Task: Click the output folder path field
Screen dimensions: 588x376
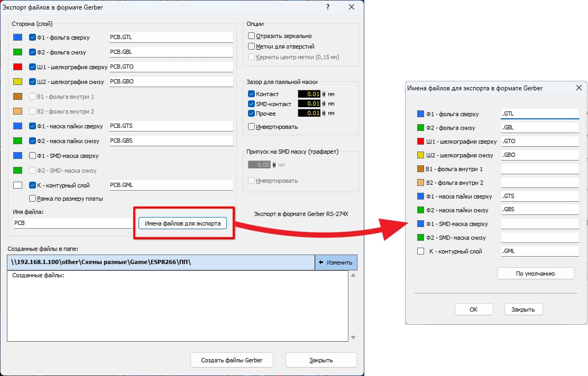Action: (161, 262)
